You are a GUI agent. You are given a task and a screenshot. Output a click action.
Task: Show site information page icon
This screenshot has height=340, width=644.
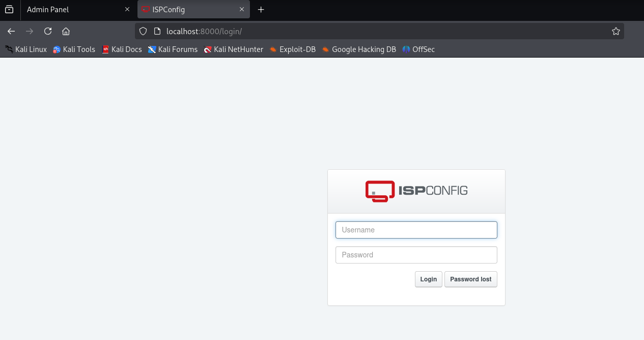click(157, 31)
